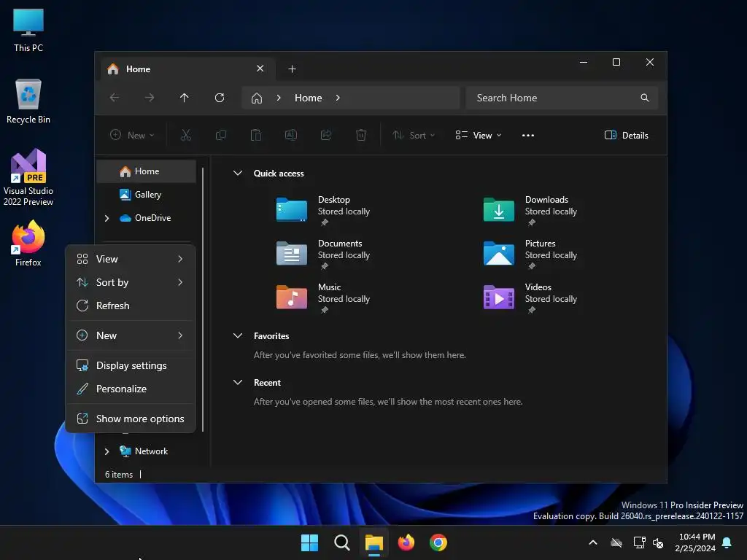747x560 pixels.
Task: Open the Downloads folder in Quick access
Action: [530, 210]
